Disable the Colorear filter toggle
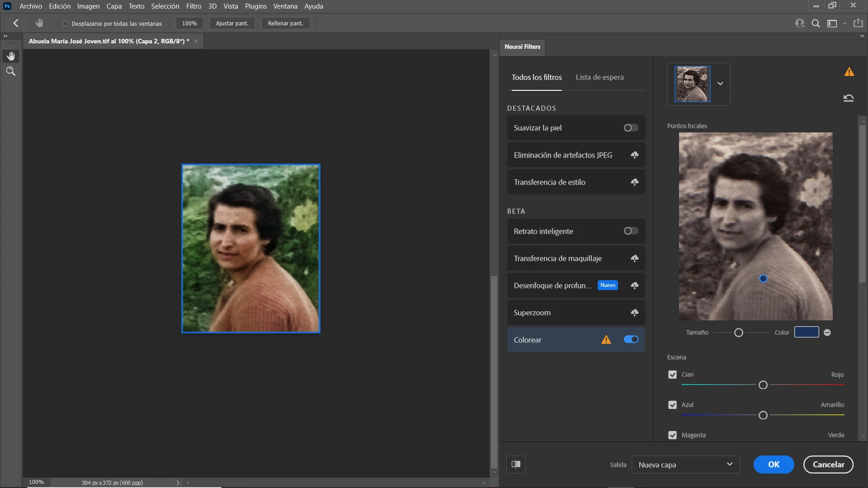 pyautogui.click(x=631, y=340)
